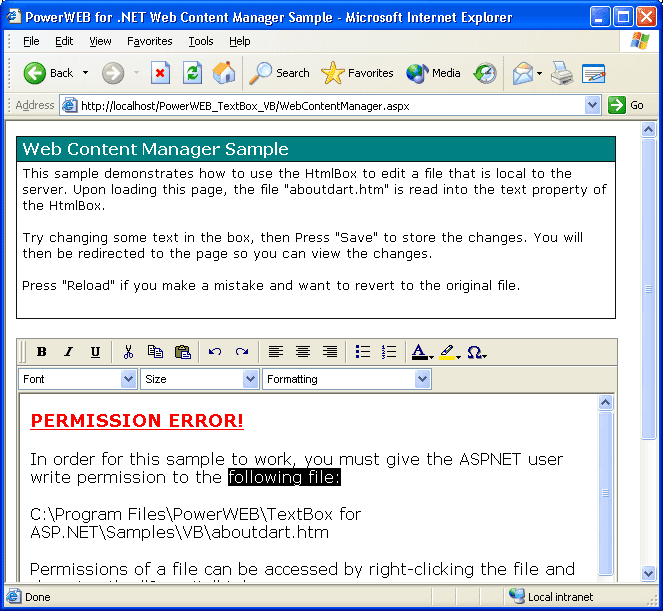Open the Media pane

[433, 73]
